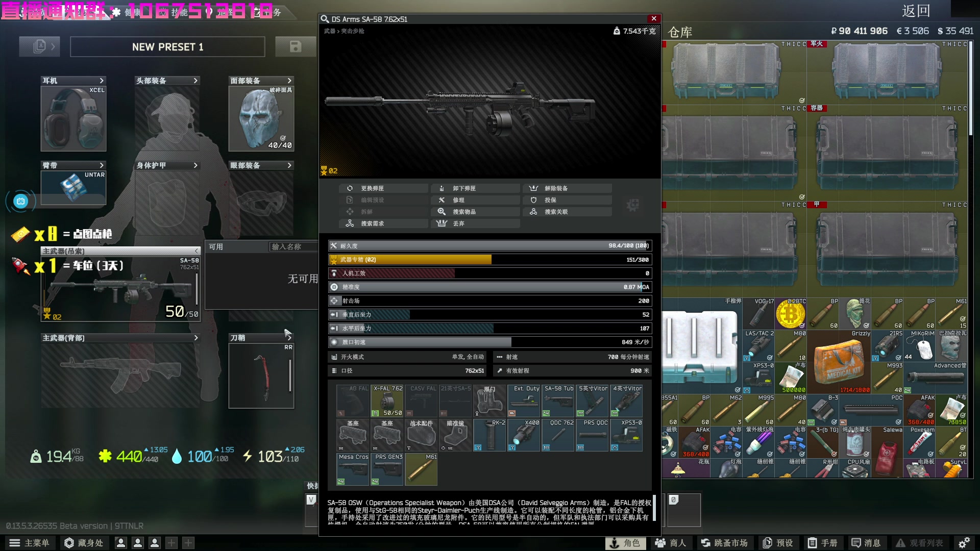980x551 pixels.
Task: Expand the 身体护甲 slot list
Action: click(195, 165)
